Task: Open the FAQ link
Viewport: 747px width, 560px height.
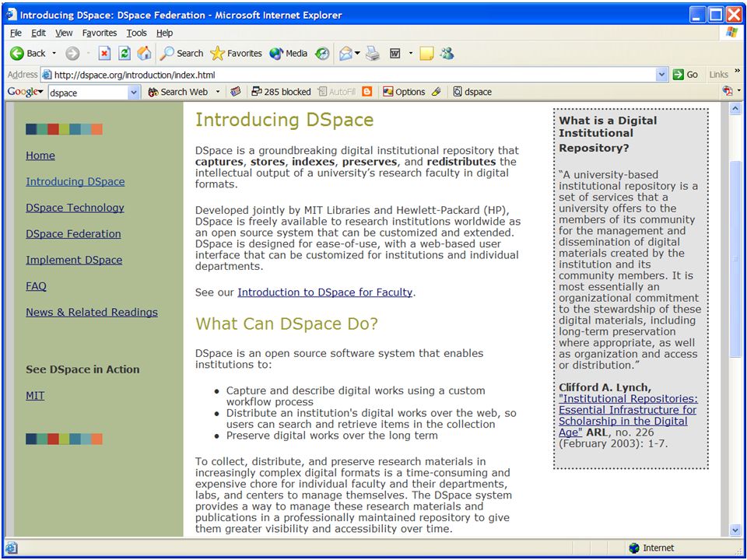Action: [37, 286]
